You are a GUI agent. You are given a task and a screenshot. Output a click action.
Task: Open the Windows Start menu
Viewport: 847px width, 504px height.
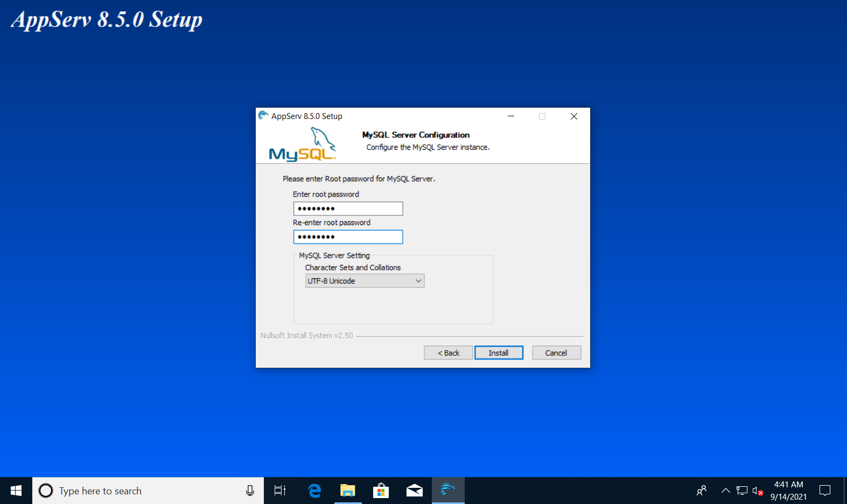[16, 491]
